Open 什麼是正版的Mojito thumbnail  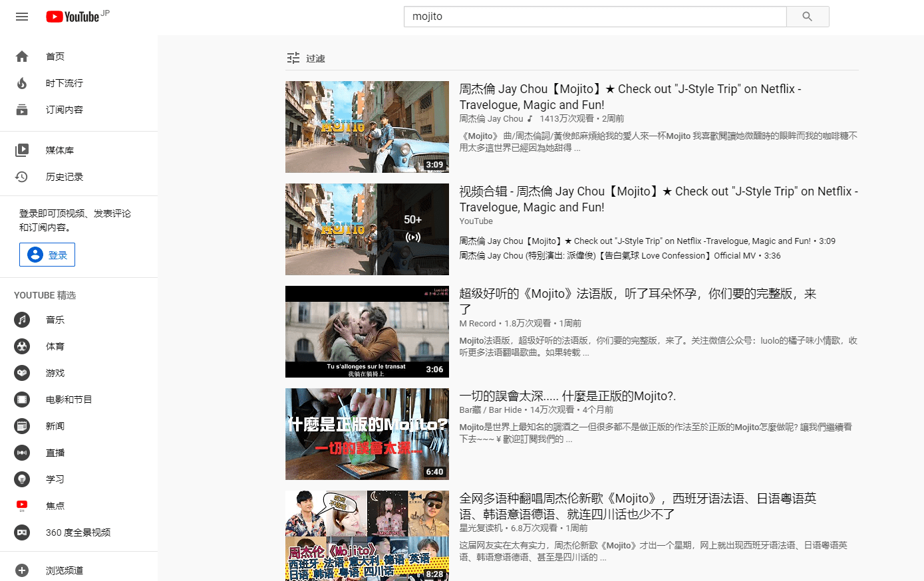coord(367,434)
